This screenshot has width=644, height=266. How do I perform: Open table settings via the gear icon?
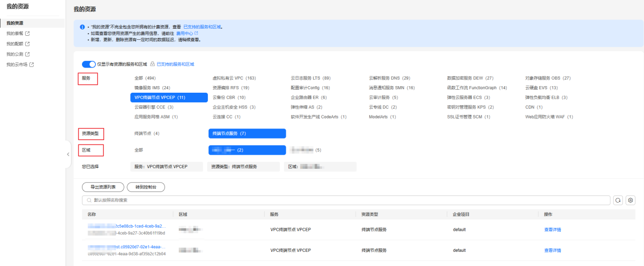tap(630, 200)
